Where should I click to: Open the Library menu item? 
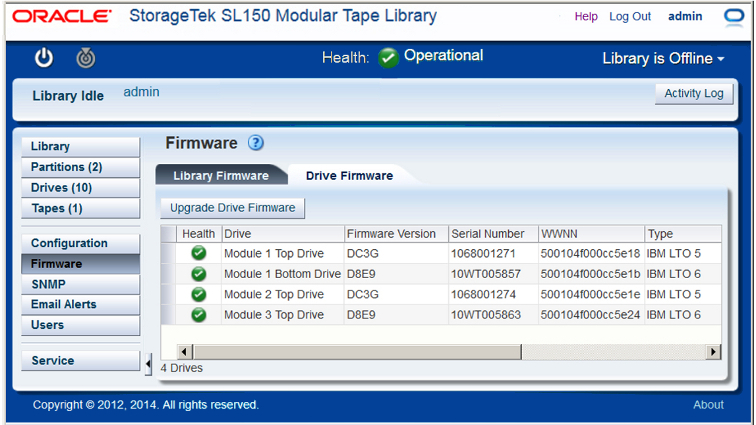(81, 146)
